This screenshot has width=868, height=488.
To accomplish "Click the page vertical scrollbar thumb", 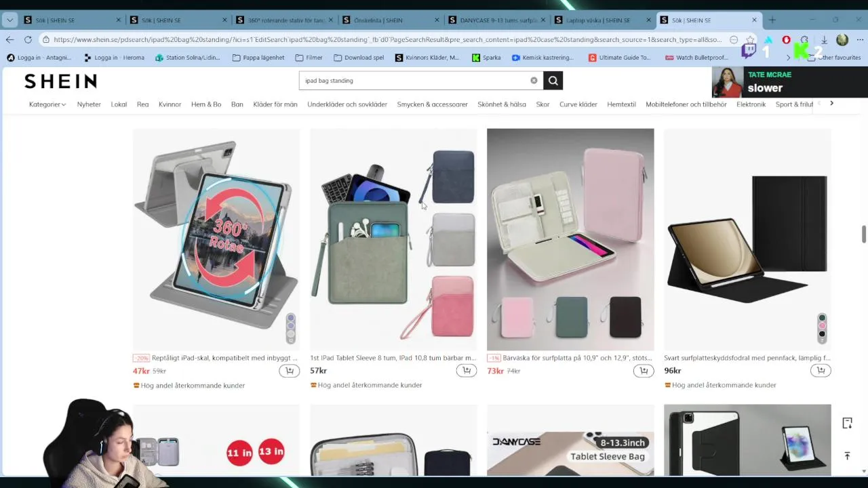I will click(x=863, y=234).
